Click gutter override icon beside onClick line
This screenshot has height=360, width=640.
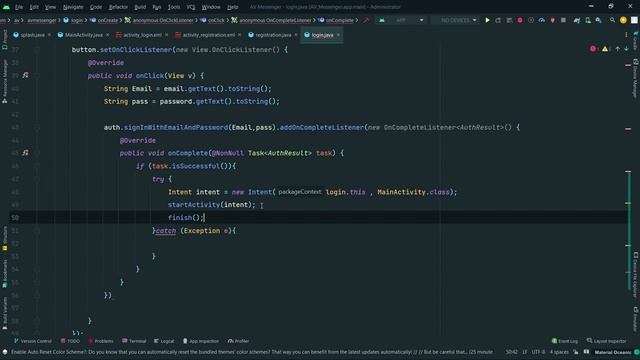[26, 76]
